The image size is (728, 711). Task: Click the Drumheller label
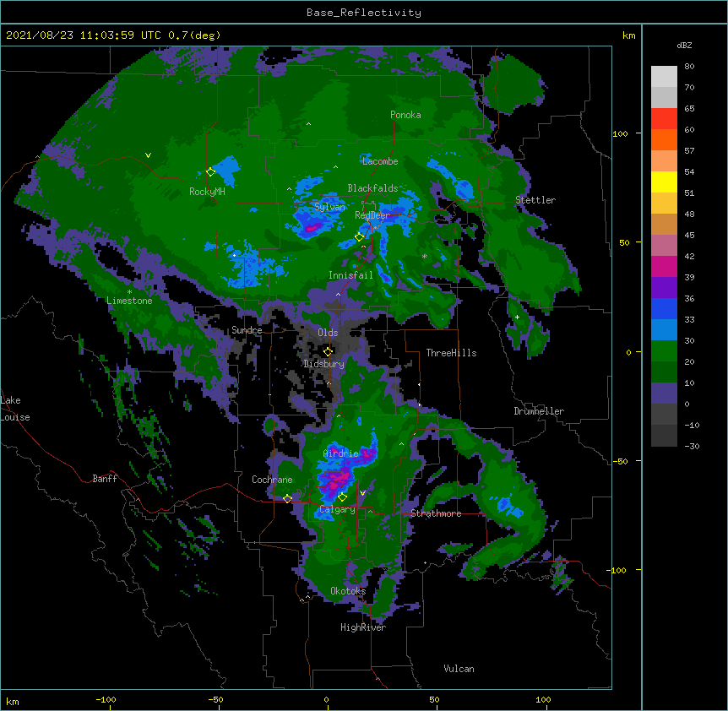539,411
